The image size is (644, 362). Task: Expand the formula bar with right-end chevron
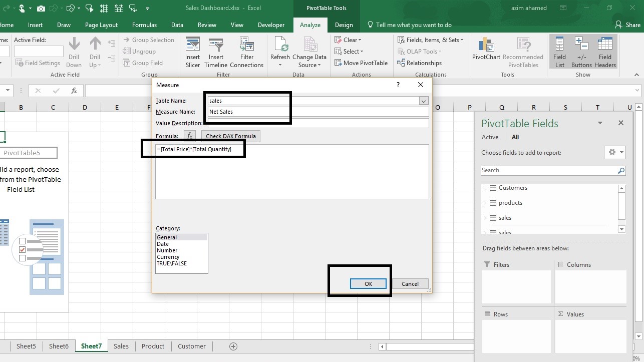click(637, 91)
